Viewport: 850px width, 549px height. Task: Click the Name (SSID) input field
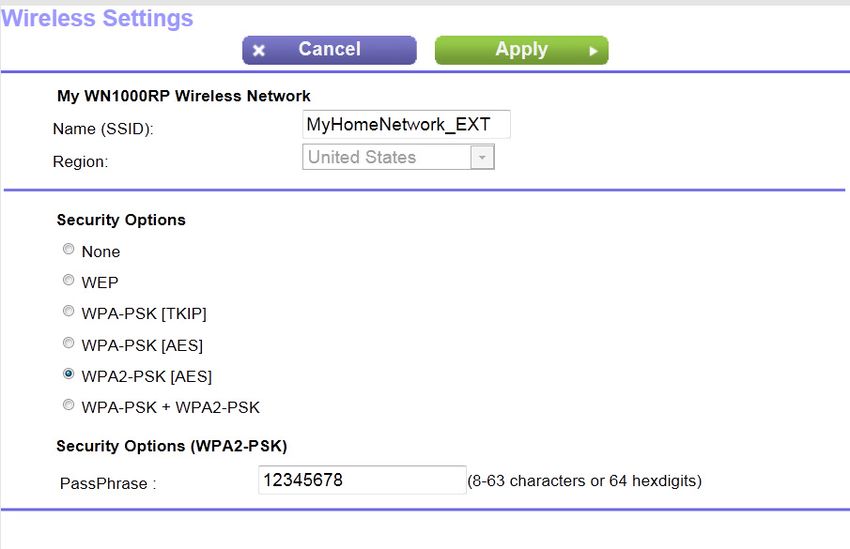[x=406, y=124]
